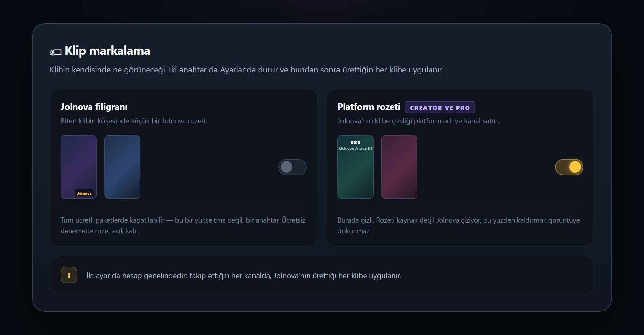Click the small Jolnova watermark label
This screenshot has width=644, height=335.
[84, 193]
